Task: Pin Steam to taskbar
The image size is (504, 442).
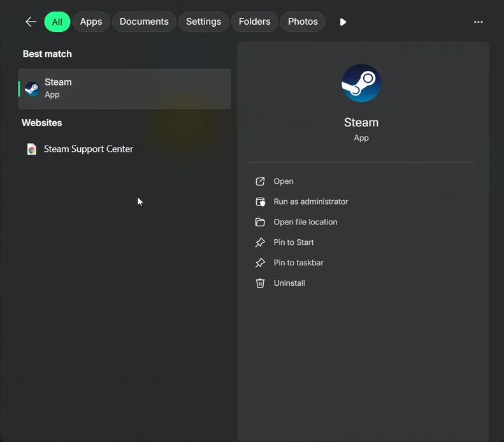Action: tap(298, 263)
